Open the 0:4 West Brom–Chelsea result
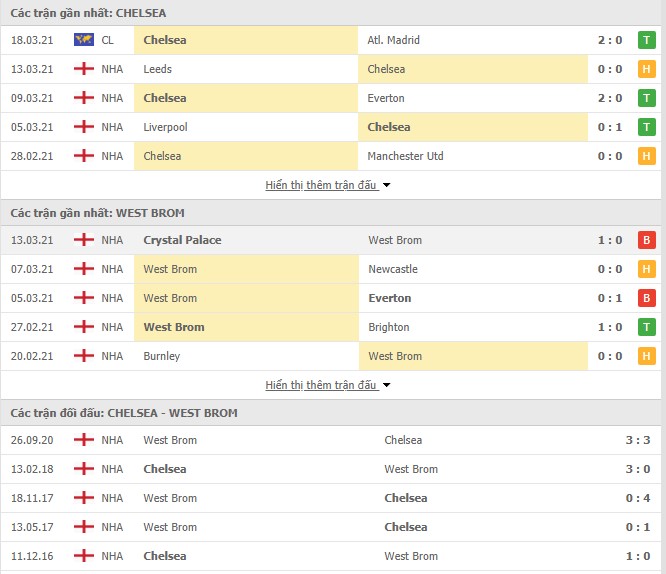The height and width of the screenshot is (574, 666). point(331,498)
